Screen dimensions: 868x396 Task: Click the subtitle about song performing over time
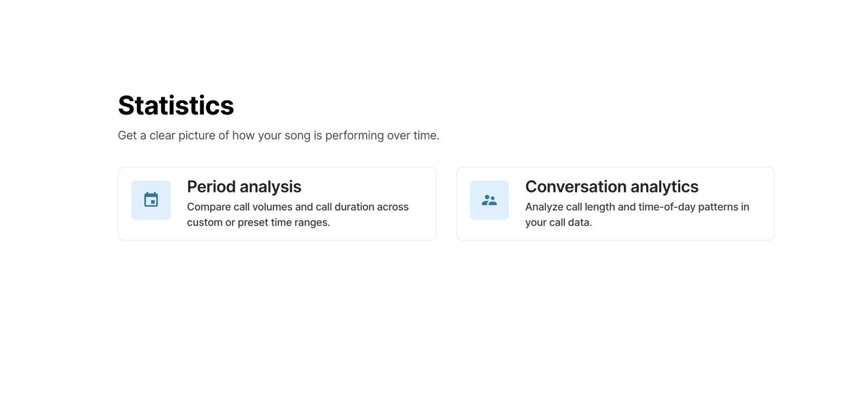tap(278, 136)
